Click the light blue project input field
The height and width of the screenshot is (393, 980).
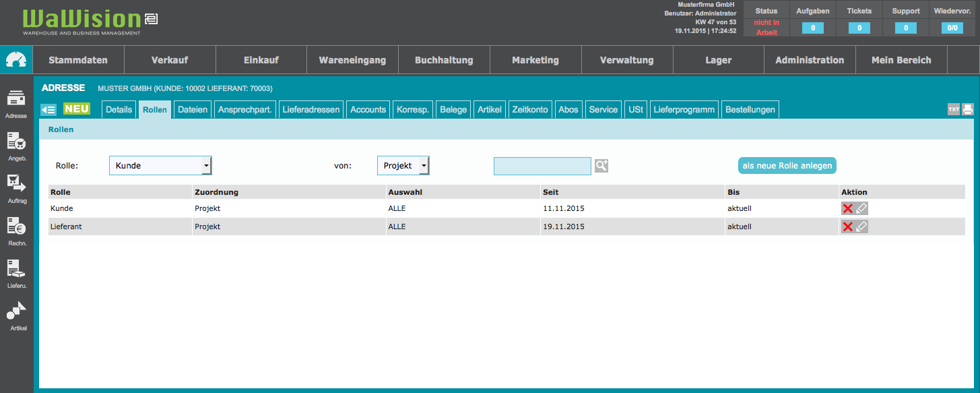(542, 166)
